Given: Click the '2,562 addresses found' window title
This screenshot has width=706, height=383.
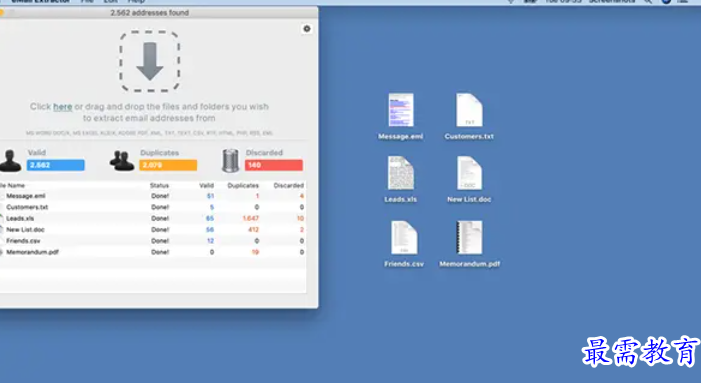Looking at the screenshot, I should 149,13.
